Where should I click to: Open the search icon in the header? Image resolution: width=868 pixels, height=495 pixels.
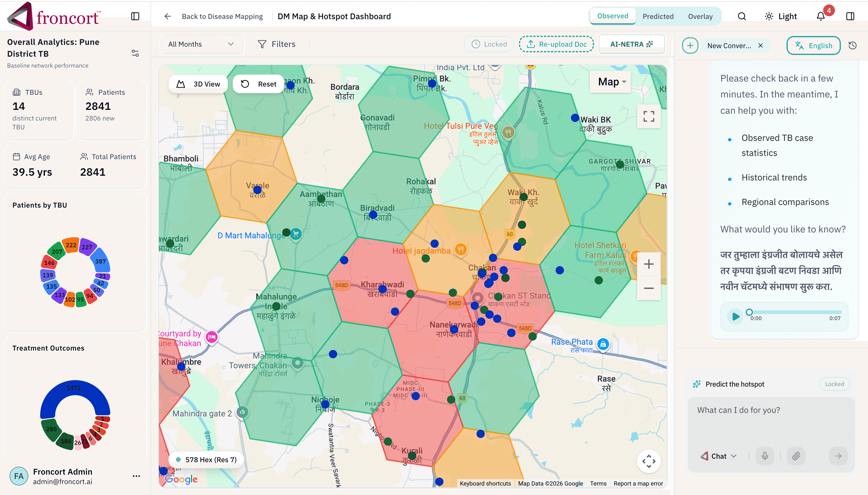point(742,16)
